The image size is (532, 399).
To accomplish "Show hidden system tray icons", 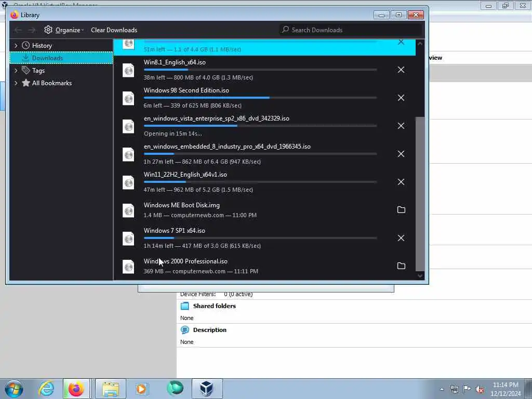I will [442, 390].
